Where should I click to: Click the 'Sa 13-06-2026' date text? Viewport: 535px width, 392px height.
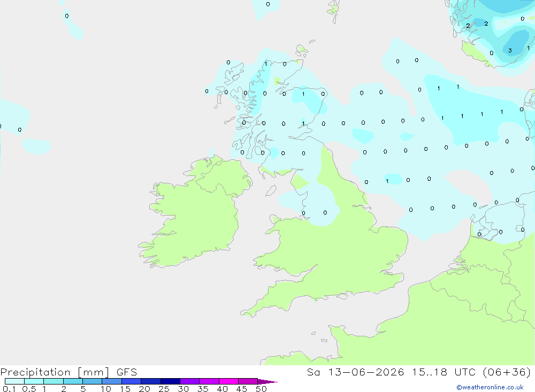click(x=355, y=372)
